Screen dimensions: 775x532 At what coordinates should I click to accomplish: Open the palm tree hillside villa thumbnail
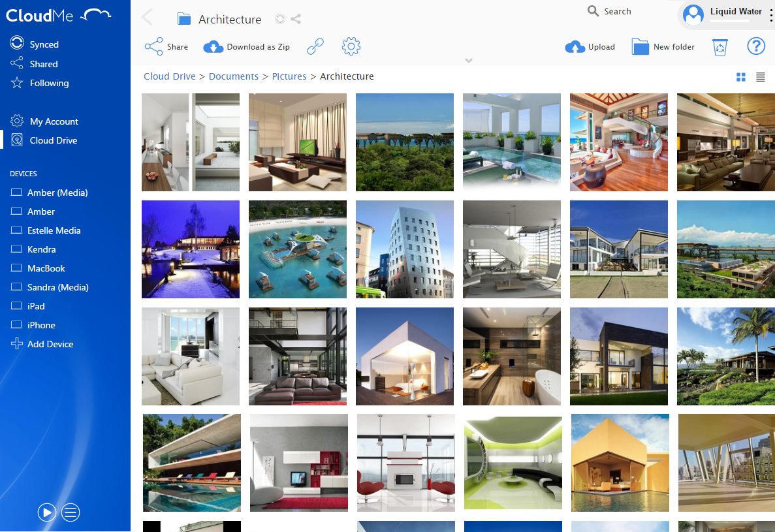(726, 356)
